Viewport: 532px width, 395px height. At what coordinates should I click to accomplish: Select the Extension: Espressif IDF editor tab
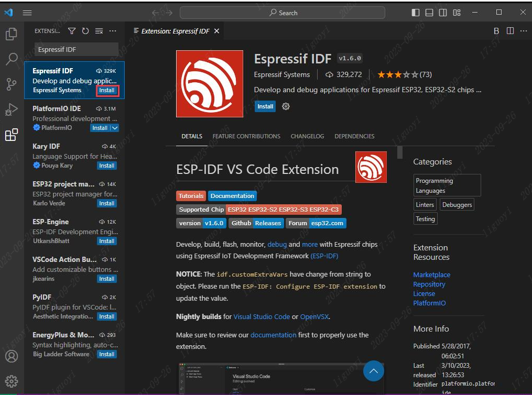click(x=175, y=31)
